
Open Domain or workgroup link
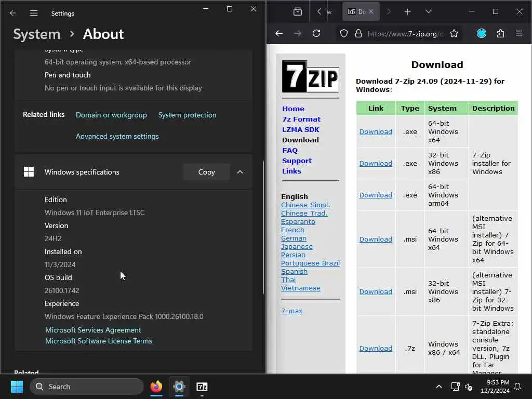111,115
